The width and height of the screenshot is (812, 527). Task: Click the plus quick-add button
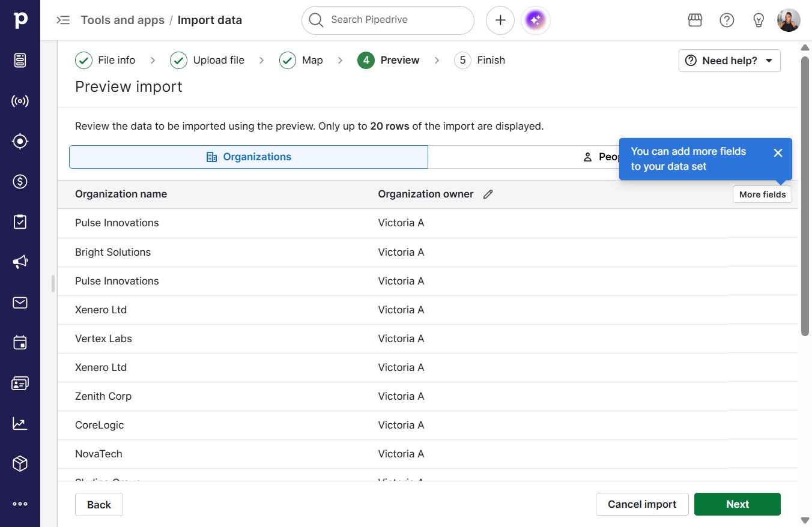(x=500, y=20)
